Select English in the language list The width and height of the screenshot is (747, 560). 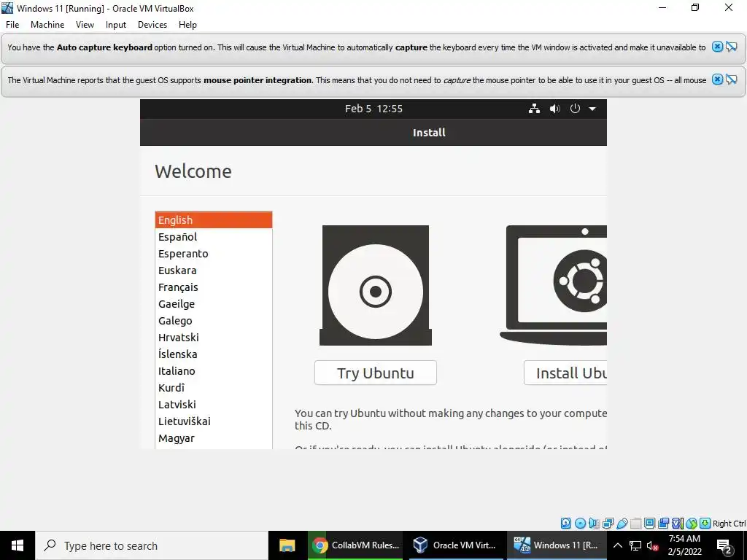point(214,220)
